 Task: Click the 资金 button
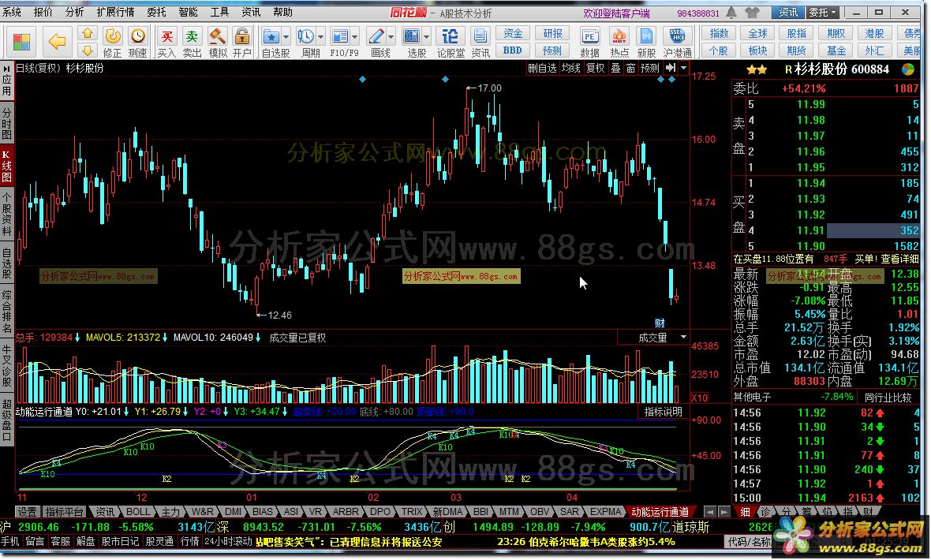[513, 34]
